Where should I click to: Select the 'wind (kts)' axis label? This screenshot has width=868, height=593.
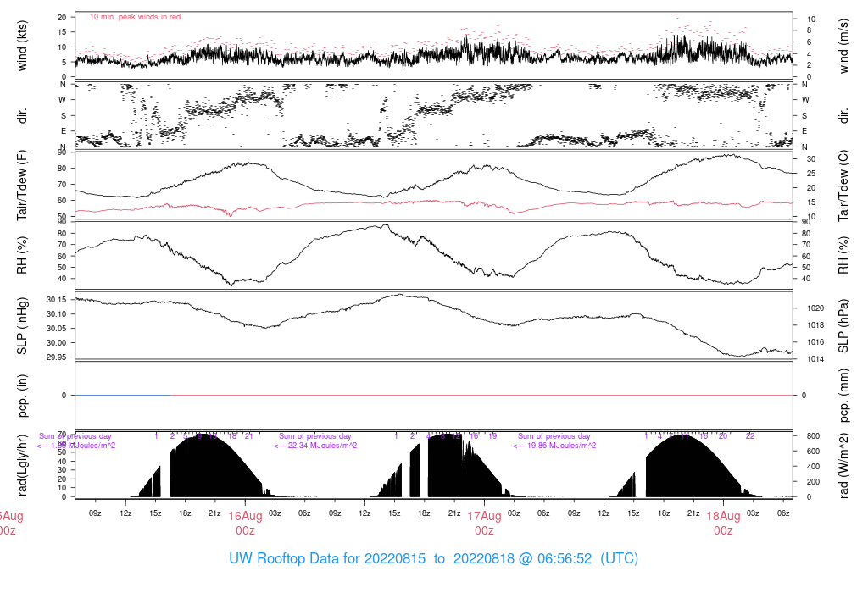point(22,46)
